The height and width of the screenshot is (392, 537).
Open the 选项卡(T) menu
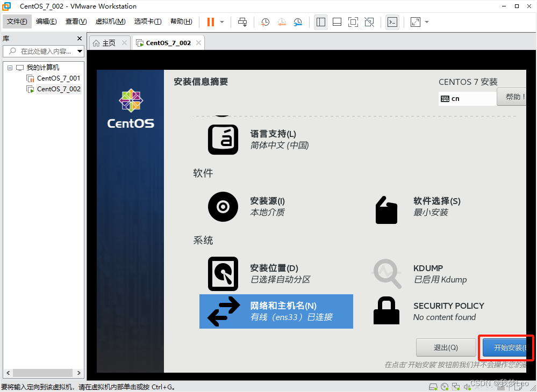tap(148, 21)
